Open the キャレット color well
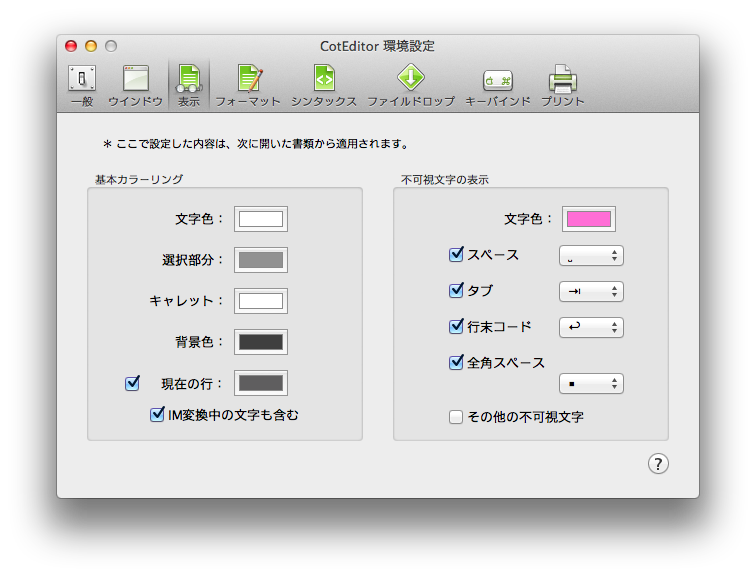 [x=261, y=301]
